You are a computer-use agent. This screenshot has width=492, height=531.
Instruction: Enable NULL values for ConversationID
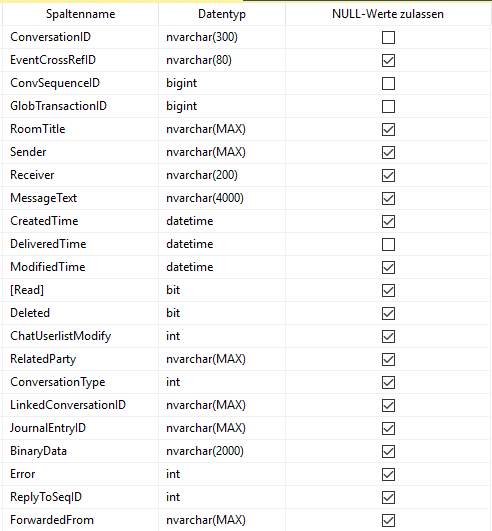388,37
